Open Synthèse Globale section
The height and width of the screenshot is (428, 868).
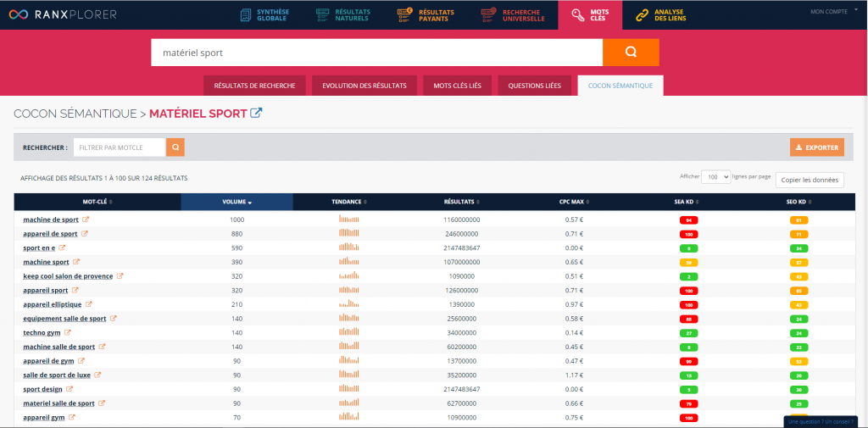pyautogui.click(x=265, y=14)
